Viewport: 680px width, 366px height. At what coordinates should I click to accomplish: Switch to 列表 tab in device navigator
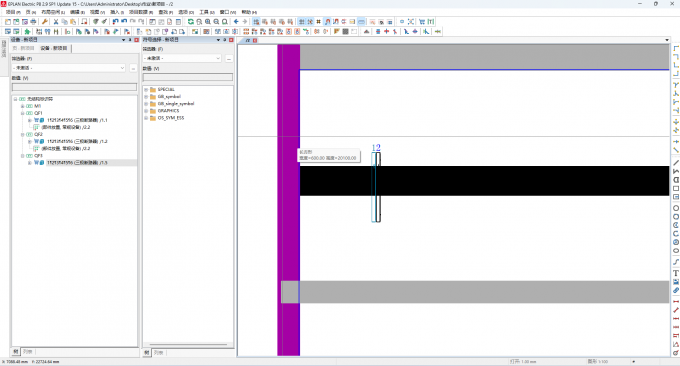coord(28,352)
